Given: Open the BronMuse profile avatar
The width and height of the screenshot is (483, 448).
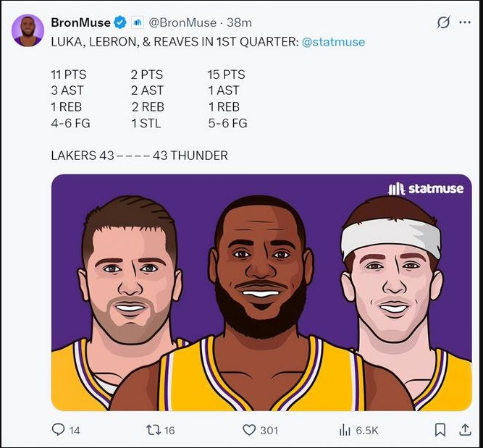Looking at the screenshot, I should 28,30.
